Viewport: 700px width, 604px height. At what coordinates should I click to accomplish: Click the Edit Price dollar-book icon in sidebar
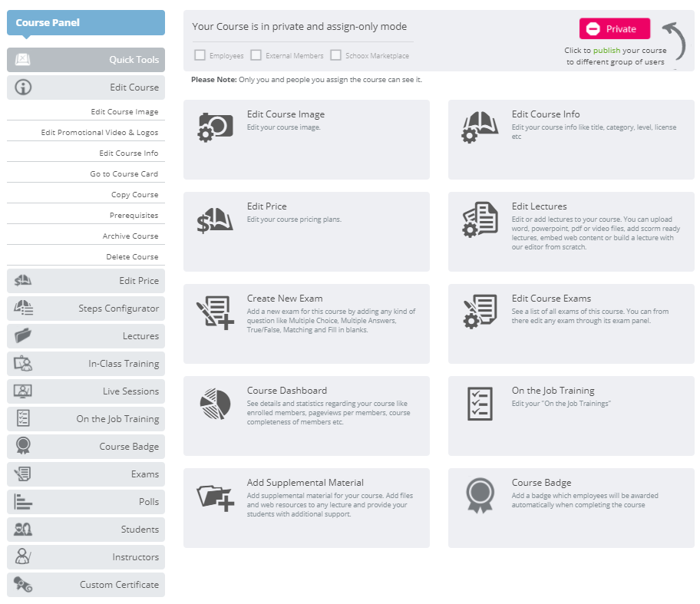tap(23, 280)
